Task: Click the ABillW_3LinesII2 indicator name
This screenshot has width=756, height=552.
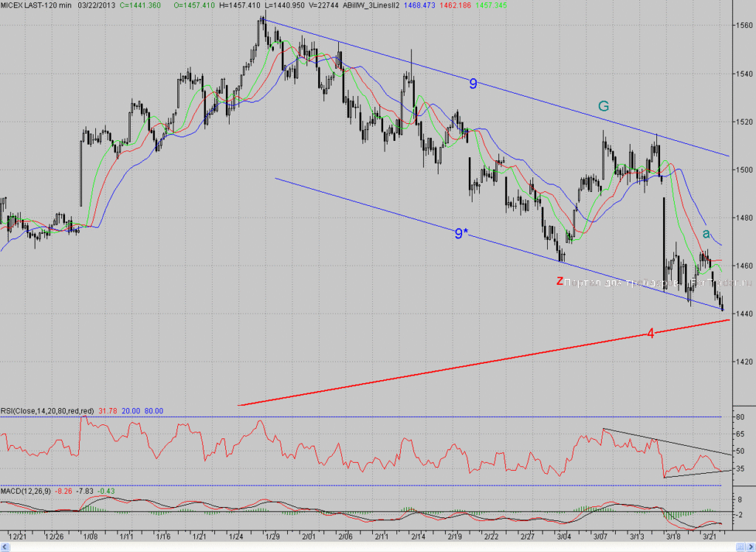Action: point(371,5)
